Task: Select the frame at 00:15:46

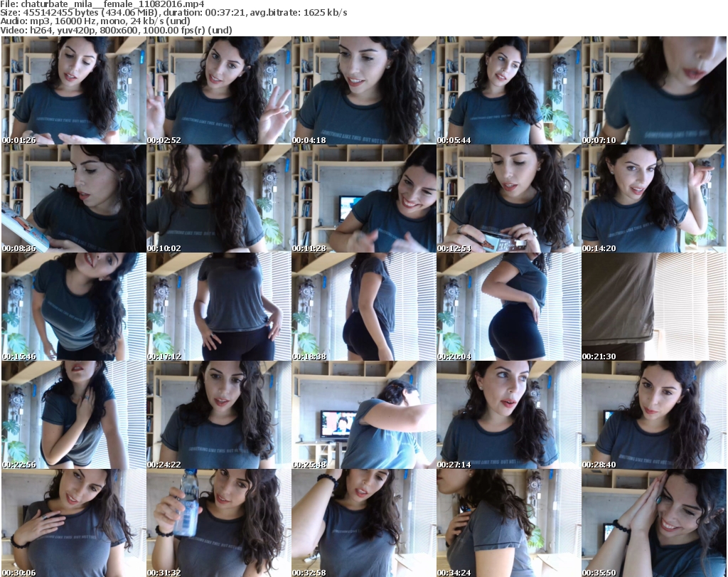Action: click(x=74, y=307)
